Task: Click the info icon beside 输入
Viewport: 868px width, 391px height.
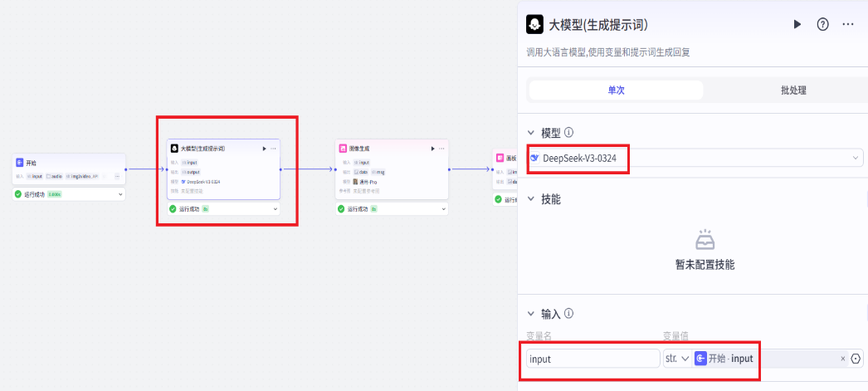Action: point(569,314)
